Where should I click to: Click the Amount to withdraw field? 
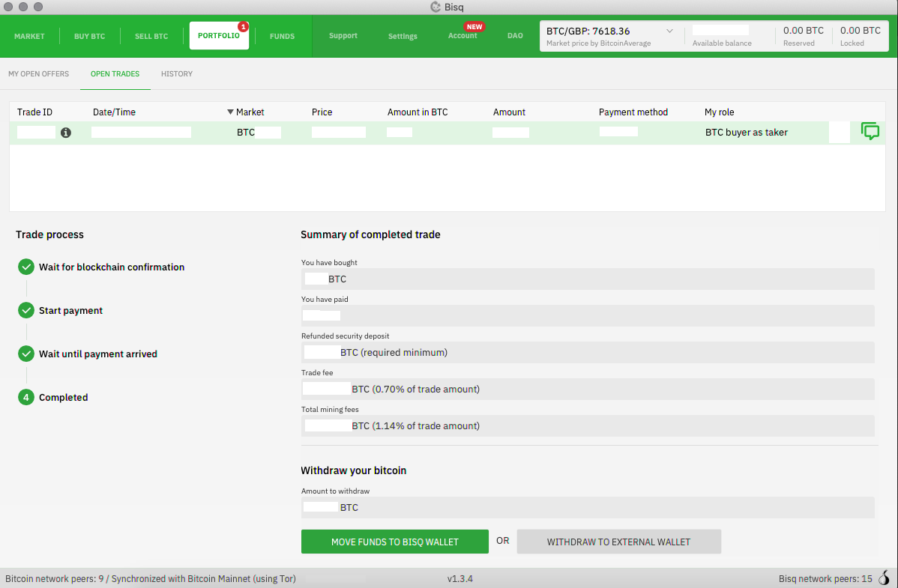tap(588, 507)
